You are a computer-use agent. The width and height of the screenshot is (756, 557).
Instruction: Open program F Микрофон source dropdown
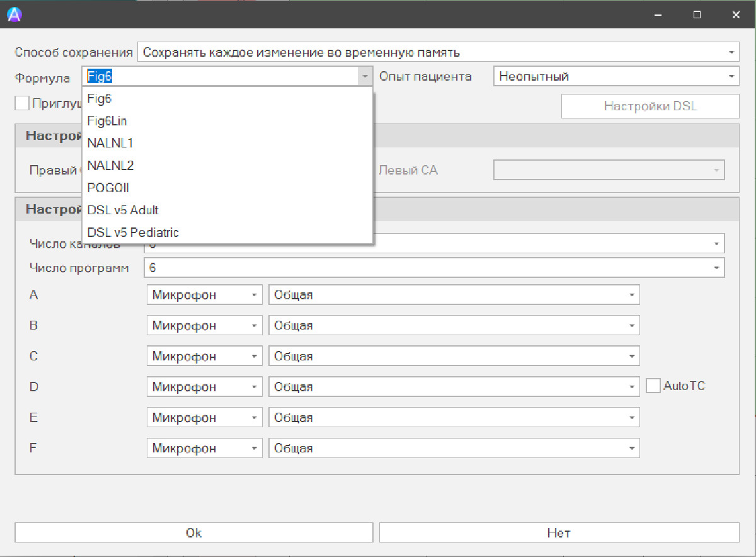pos(205,448)
